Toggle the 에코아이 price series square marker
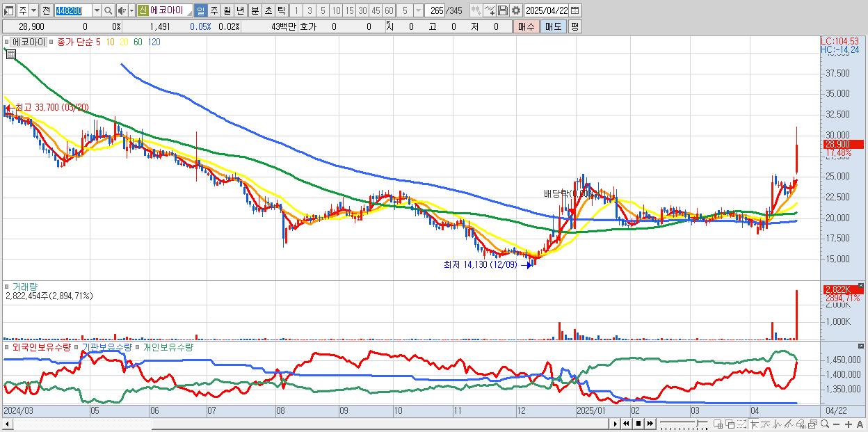The width and height of the screenshot is (868, 432). coord(7,42)
